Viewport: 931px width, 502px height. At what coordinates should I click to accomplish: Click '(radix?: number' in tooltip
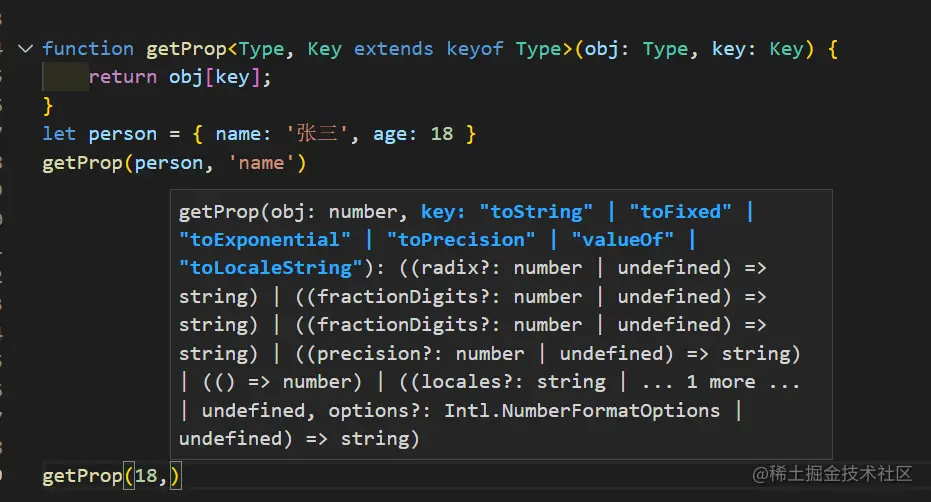(496, 268)
